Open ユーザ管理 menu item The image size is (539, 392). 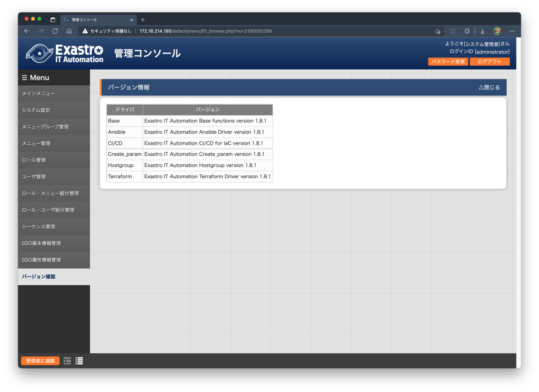pyautogui.click(x=54, y=177)
